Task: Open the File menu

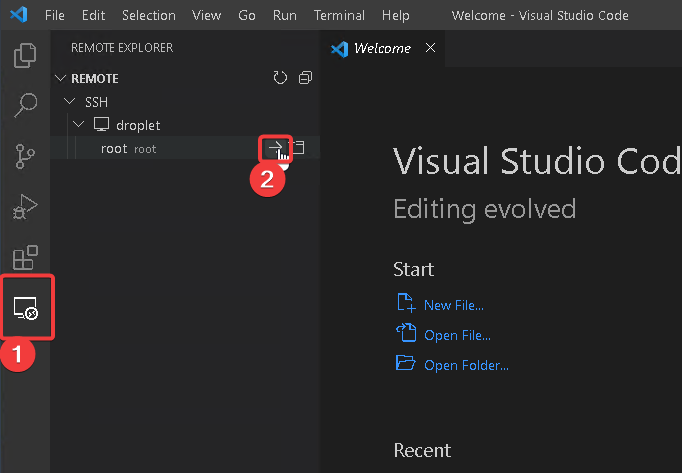Action: tap(55, 15)
